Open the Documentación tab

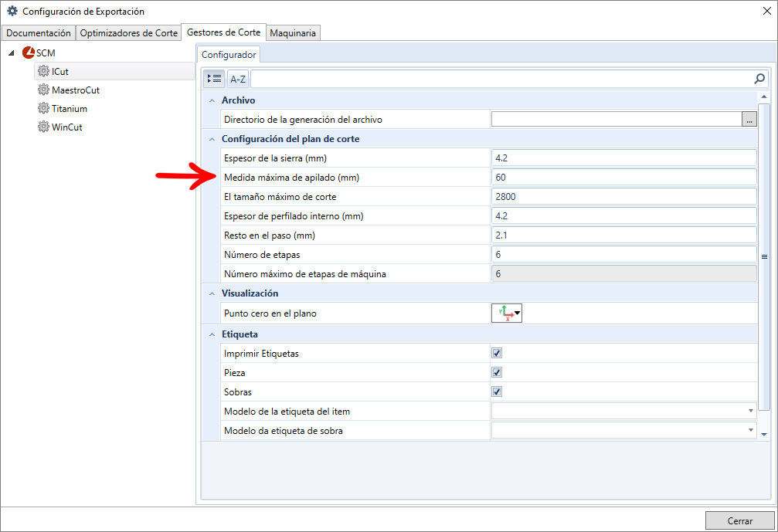pos(39,32)
